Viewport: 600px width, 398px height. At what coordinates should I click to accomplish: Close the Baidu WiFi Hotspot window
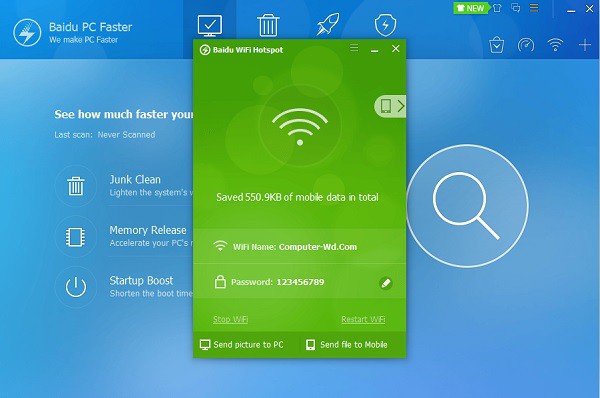(396, 49)
